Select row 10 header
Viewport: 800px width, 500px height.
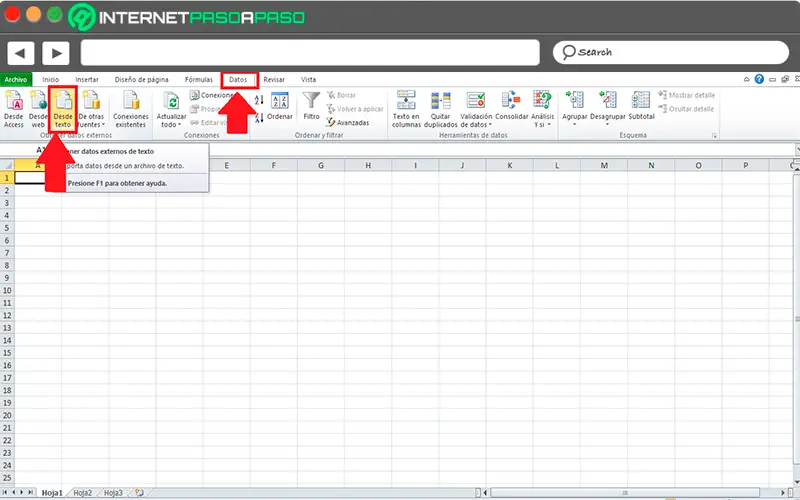tap(7, 290)
